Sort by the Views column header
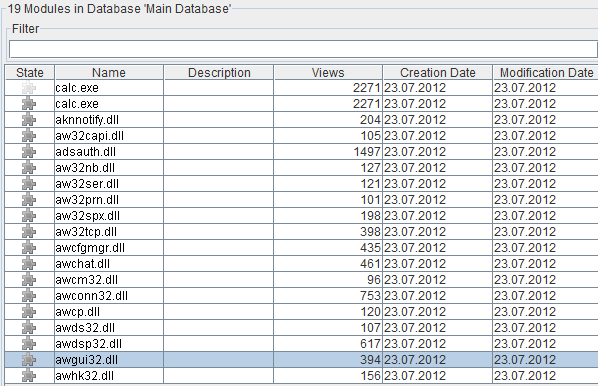 (x=328, y=72)
